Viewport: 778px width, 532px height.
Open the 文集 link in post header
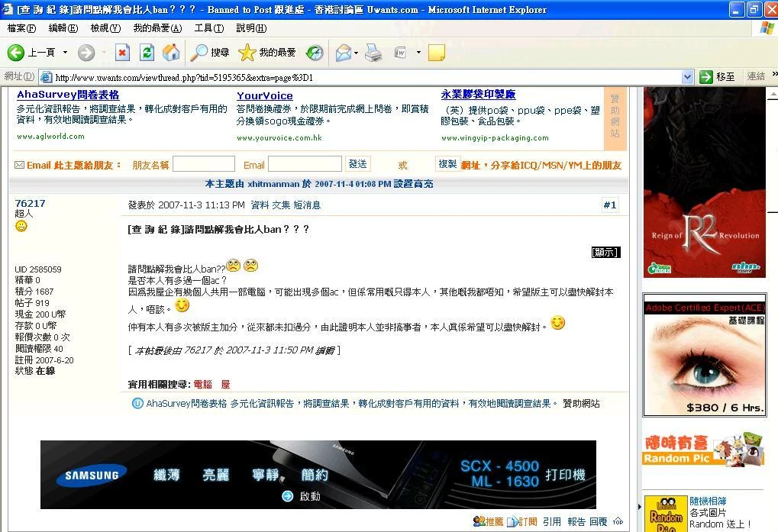[281, 205]
